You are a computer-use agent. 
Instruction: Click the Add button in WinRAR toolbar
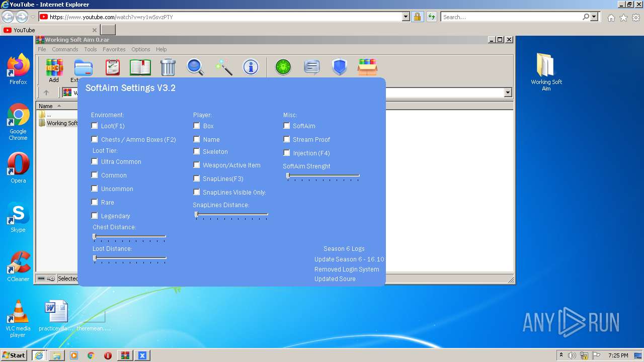(54, 70)
